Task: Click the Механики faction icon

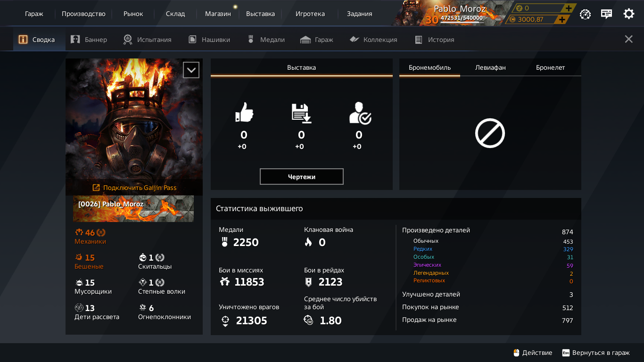Action: [x=79, y=232]
